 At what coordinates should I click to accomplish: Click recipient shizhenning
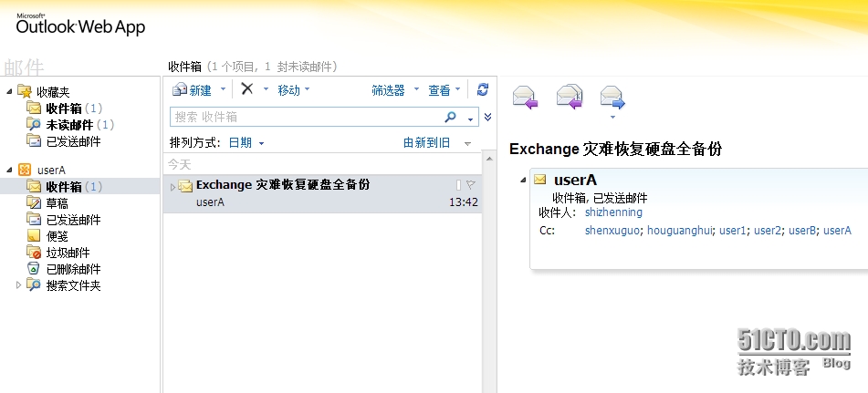(613, 212)
